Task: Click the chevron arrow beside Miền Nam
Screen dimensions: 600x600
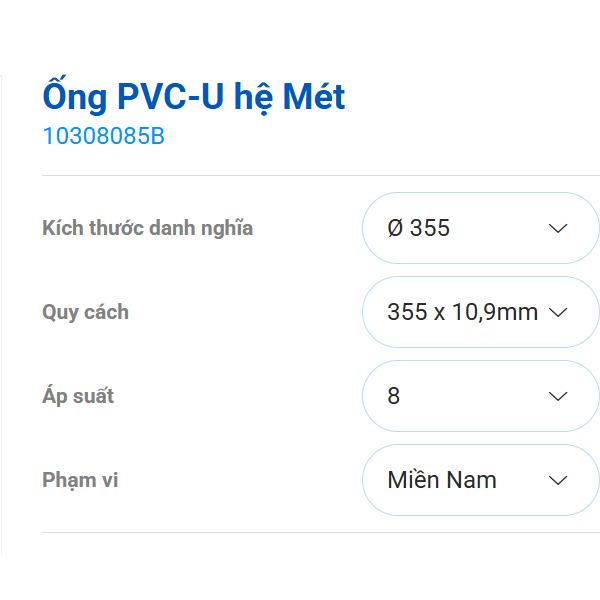Action: point(558,480)
